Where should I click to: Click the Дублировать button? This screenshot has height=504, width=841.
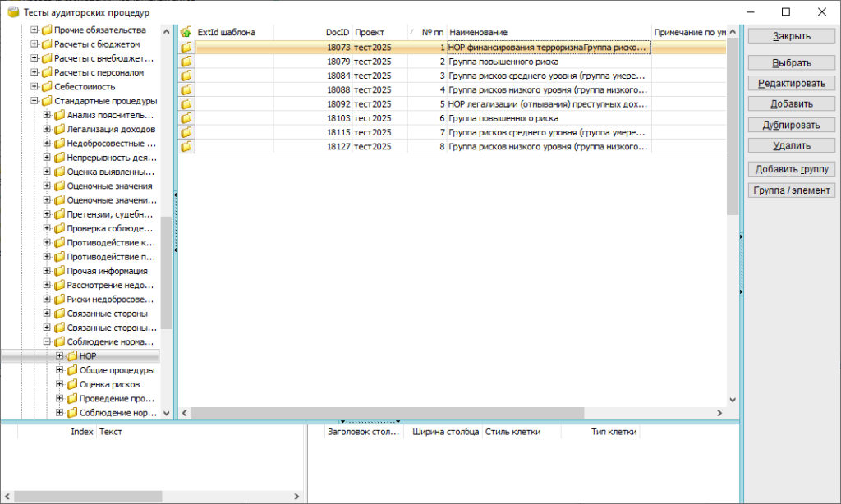(792, 125)
